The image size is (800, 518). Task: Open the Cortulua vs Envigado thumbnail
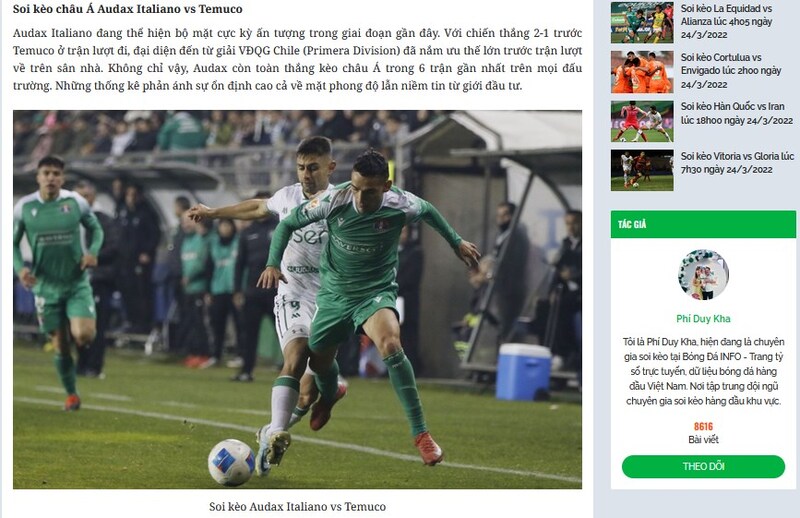(x=642, y=72)
